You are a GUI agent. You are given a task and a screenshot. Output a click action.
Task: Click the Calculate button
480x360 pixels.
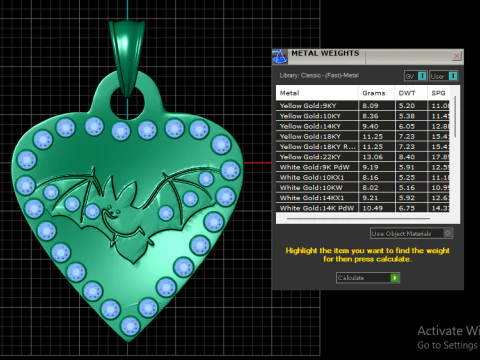coord(368,278)
